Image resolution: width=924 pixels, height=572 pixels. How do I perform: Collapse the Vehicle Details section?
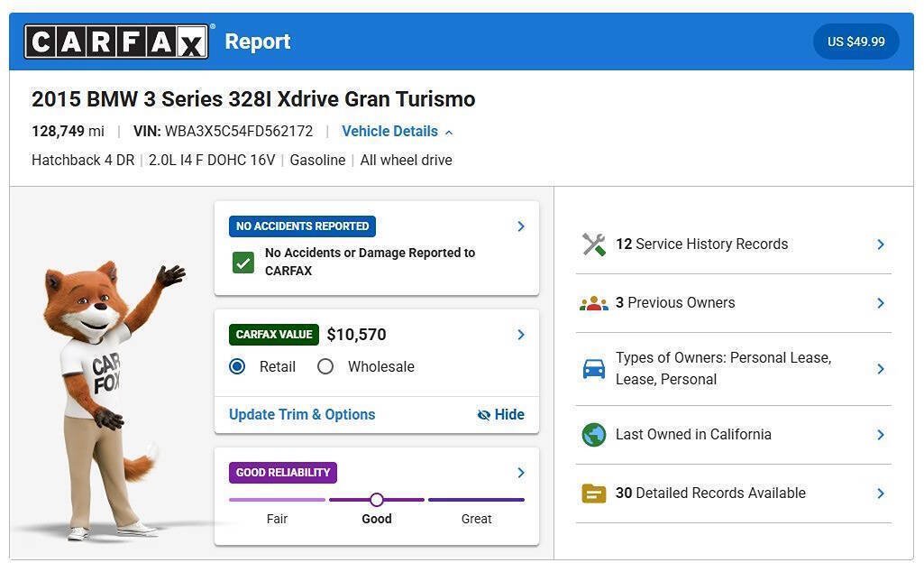click(x=398, y=132)
